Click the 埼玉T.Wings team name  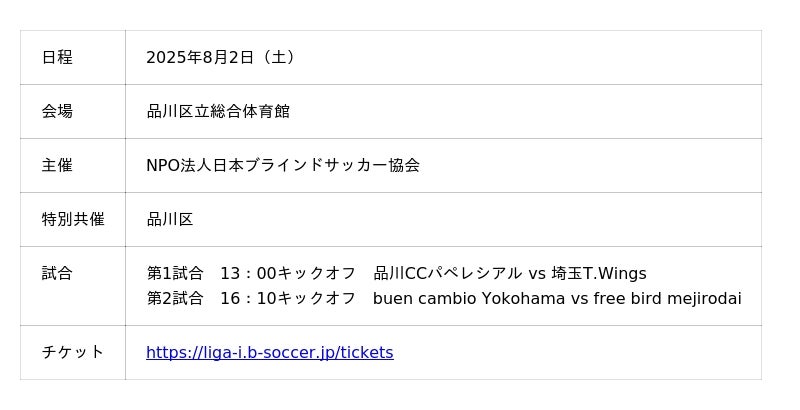(x=599, y=273)
